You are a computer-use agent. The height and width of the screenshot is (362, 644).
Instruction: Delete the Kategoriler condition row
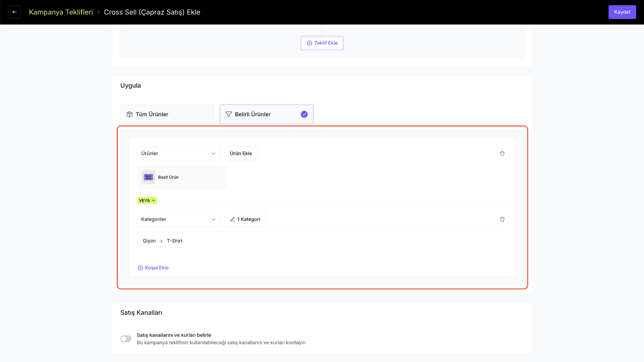click(x=502, y=219)
